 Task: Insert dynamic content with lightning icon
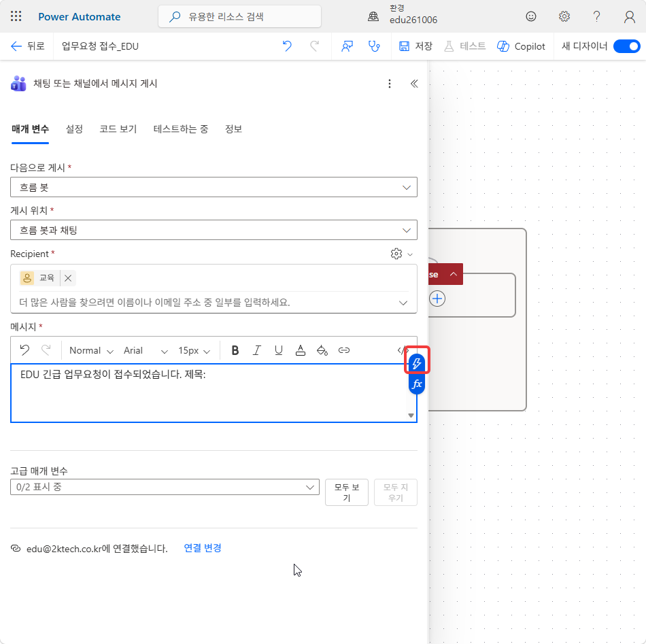[417, 363]
